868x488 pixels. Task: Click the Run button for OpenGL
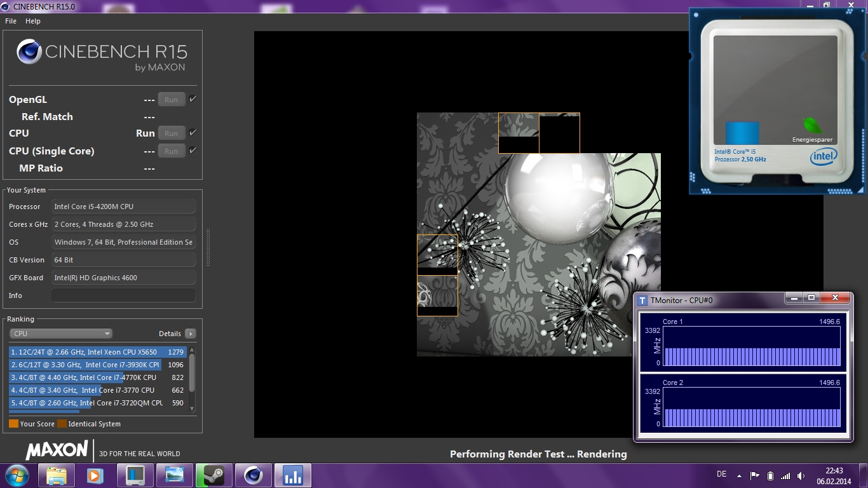tap(172, 100)
